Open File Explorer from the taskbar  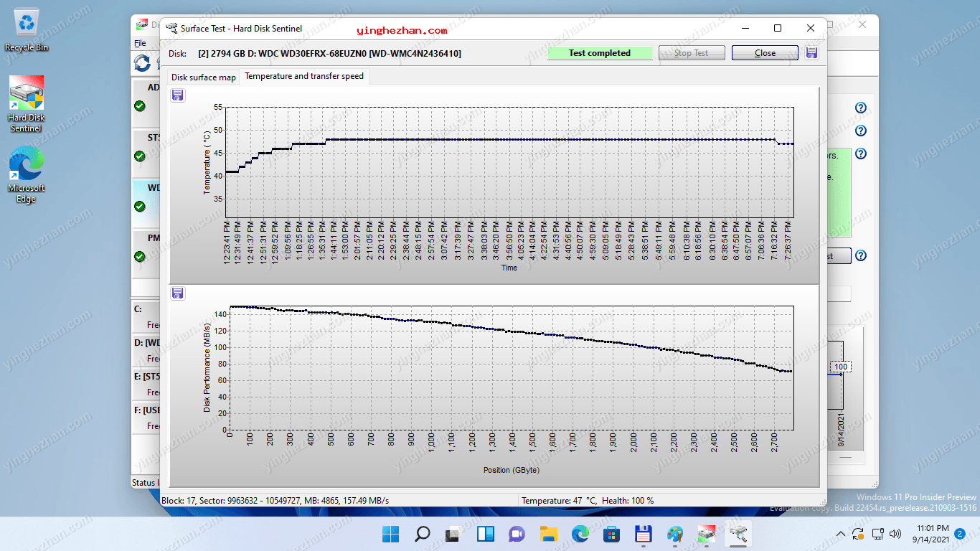coord(548,534)
